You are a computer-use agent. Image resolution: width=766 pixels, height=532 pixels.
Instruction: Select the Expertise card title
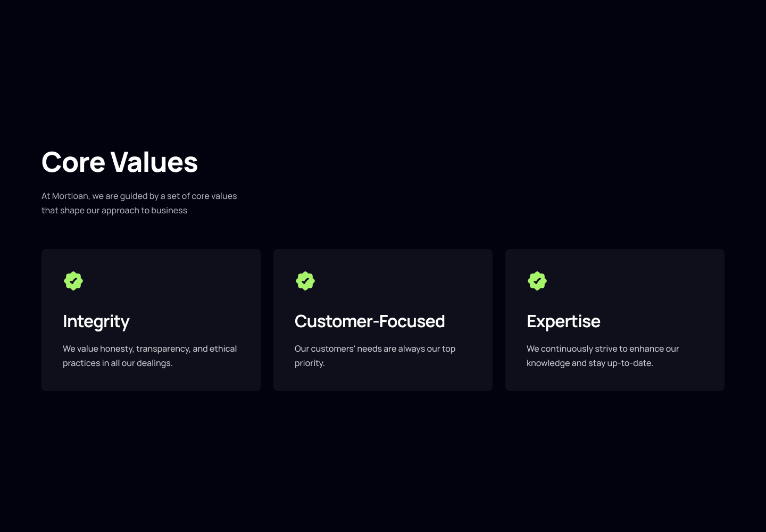(x=563, y=321)
